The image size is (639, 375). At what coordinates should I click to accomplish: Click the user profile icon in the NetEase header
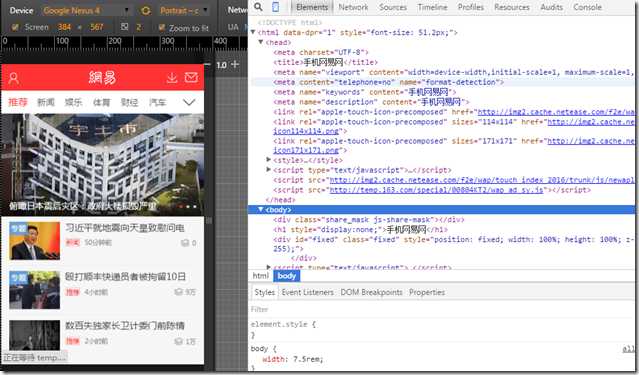[13, 78]
